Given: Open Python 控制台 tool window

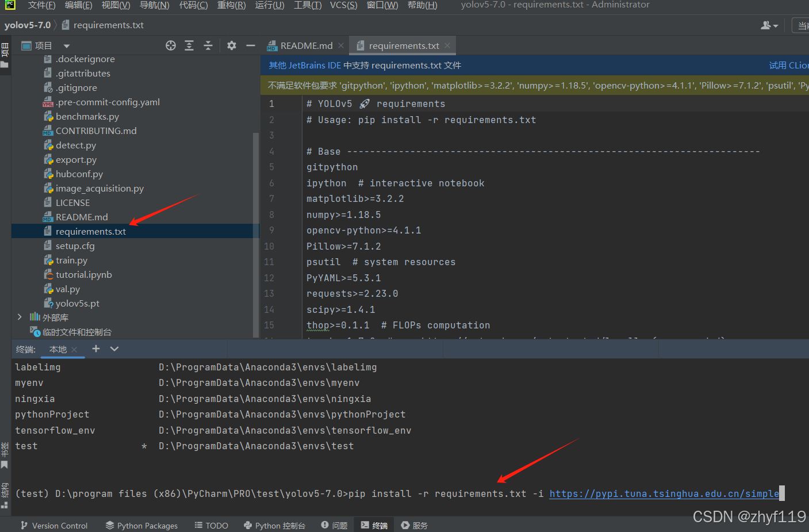Looking at the screenshot, I should click(274, 525).
